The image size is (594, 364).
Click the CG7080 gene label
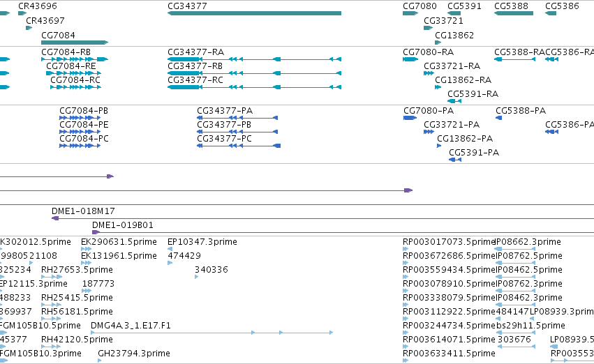coord(419,6)
